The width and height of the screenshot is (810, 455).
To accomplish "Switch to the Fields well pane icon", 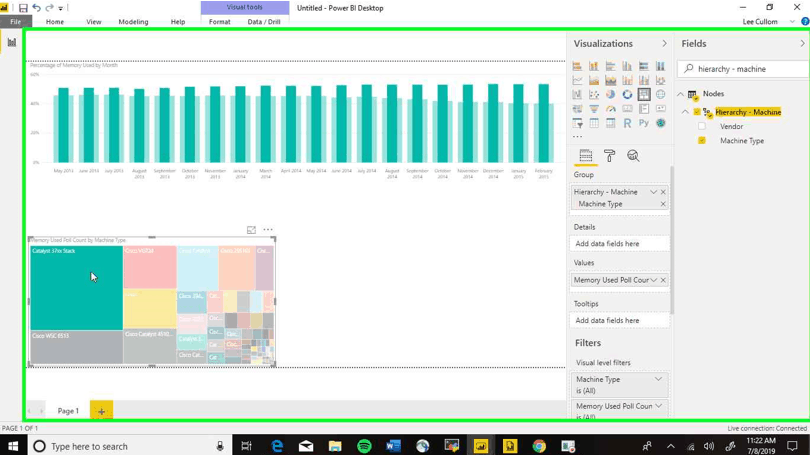I will click(x=585, y=155).
